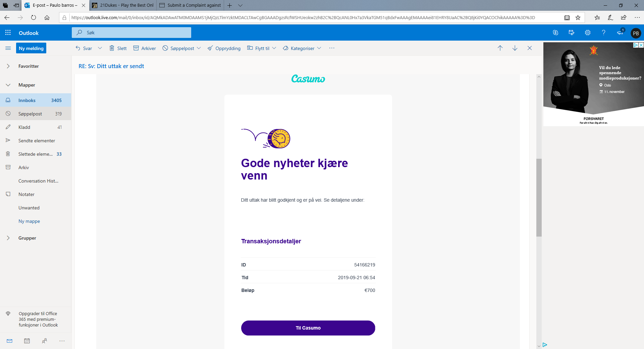
Task: Switch to the Submit a Complaint tab
Action: 191,5
